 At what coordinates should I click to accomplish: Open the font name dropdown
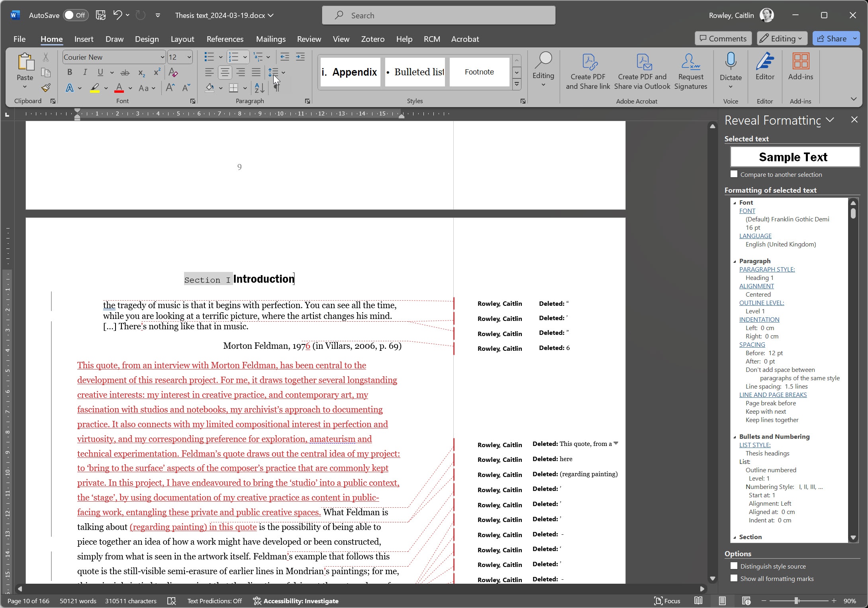click(x=162, y=57)
